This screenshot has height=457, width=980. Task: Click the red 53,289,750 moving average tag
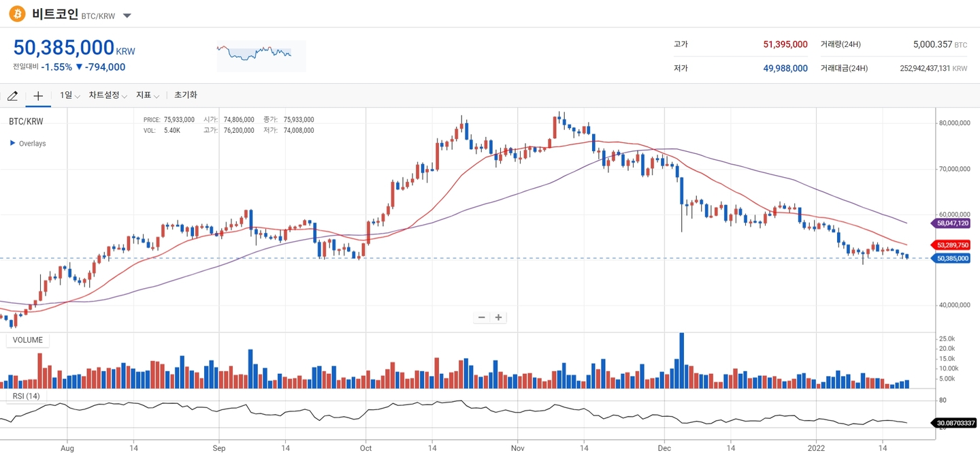click(x=952, y=245)
